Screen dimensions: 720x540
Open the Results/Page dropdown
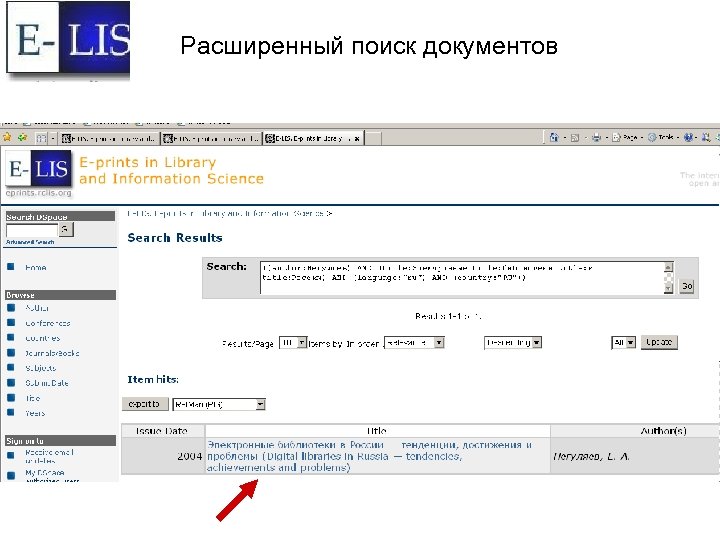[293, 343]
